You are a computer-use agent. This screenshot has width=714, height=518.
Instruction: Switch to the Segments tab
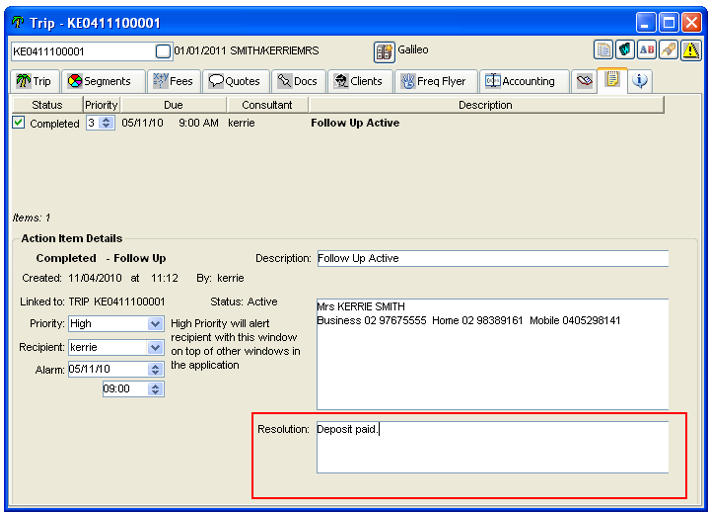click(x=99, y=81)
